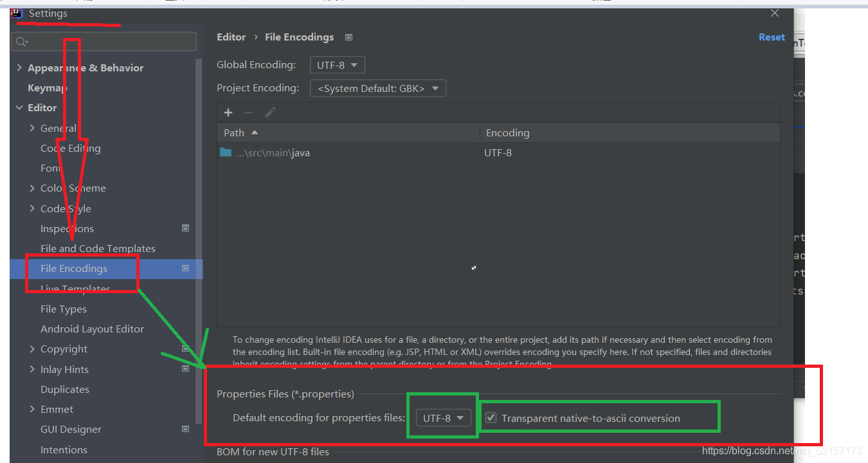Open default properties files encoding dropdown

click(444, 418)
